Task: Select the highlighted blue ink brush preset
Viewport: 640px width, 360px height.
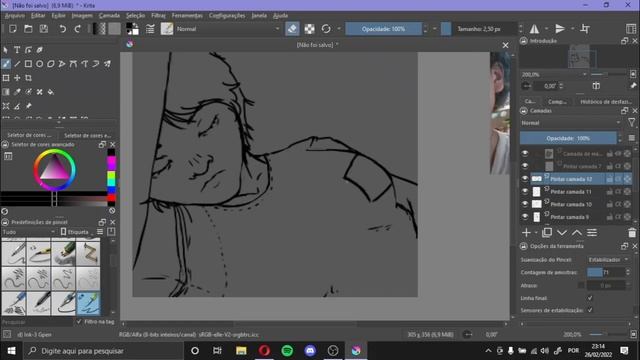Action: pos(88,303)
